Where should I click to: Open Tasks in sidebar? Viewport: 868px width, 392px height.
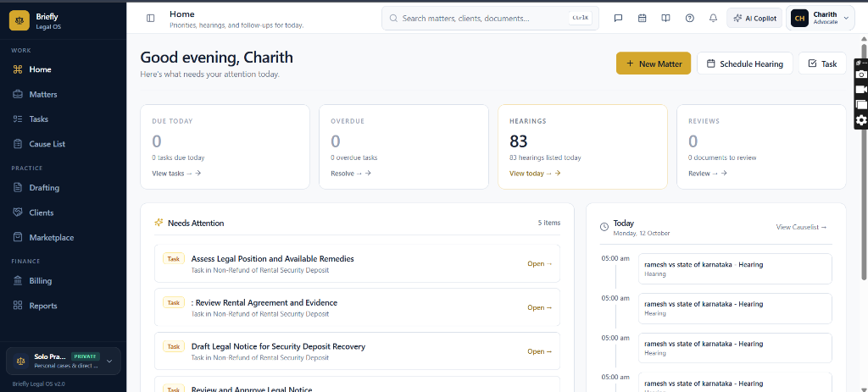pos(63,119)
